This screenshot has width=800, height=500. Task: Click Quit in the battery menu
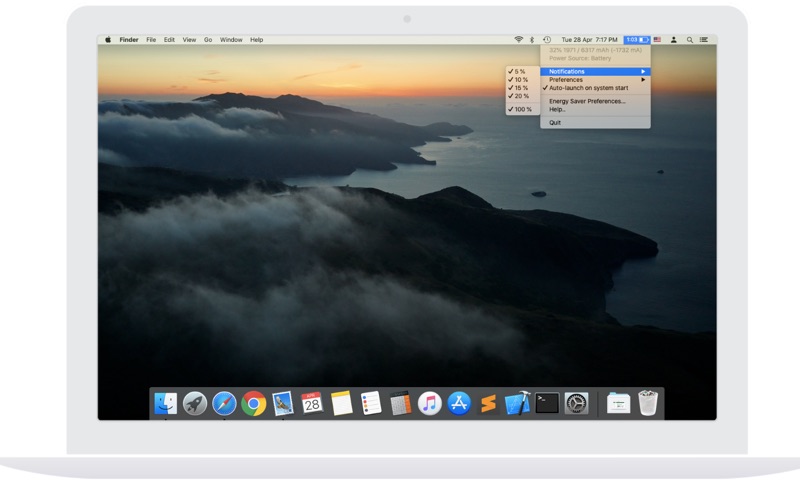tap(555, 122)
